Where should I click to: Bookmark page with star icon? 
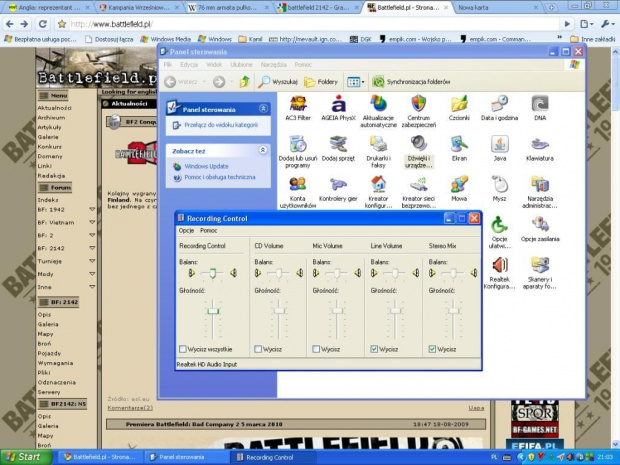pos(62,24)
